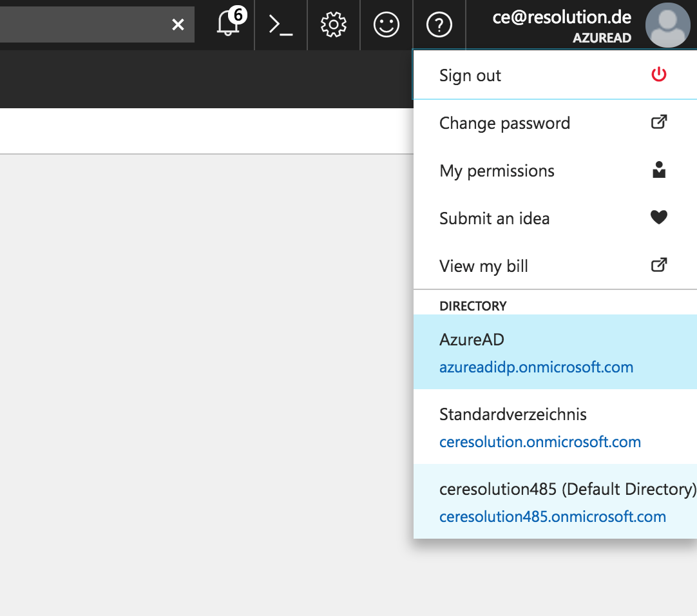Open My permissions menu item
Image resolution: width=697 pixels, height=616 pixels.
(x=555, y=170)
